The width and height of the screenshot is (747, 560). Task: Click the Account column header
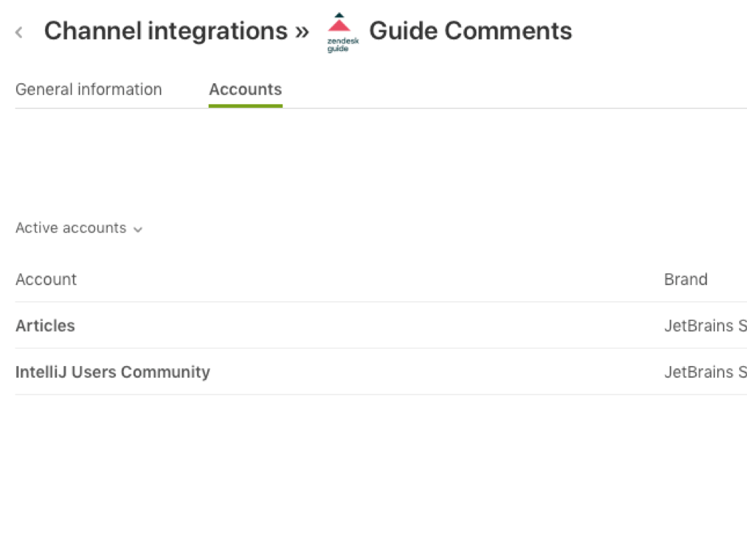coord(46,280)
